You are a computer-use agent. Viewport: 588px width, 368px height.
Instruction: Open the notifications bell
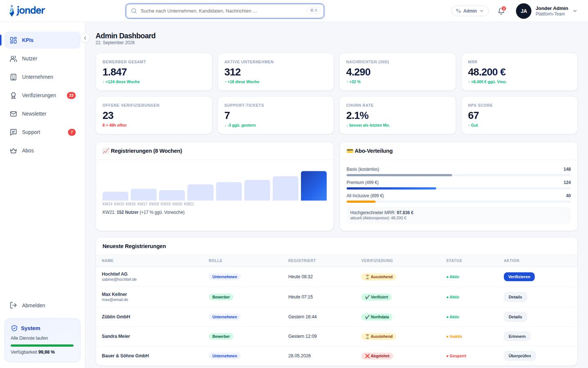(x=501, y=11)
